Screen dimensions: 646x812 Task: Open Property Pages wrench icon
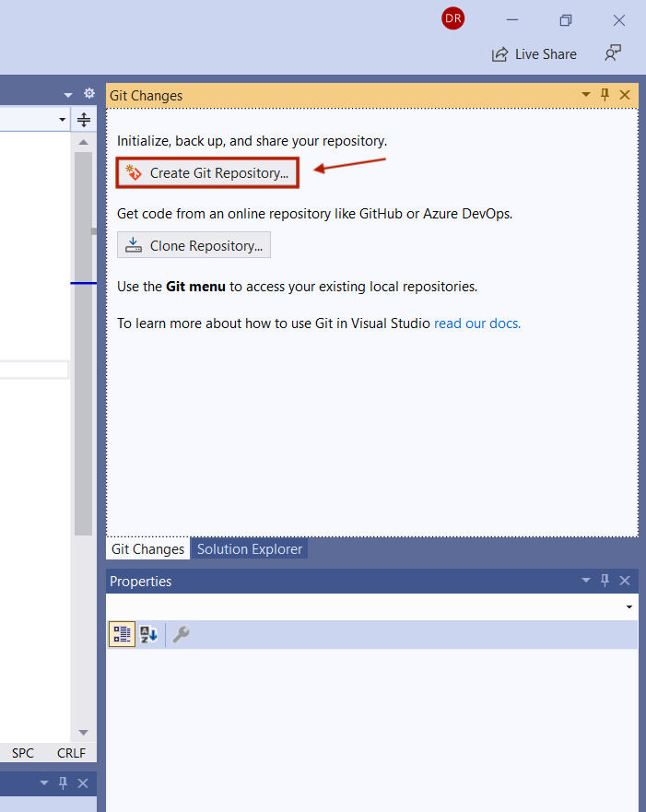tap(181, 634)
